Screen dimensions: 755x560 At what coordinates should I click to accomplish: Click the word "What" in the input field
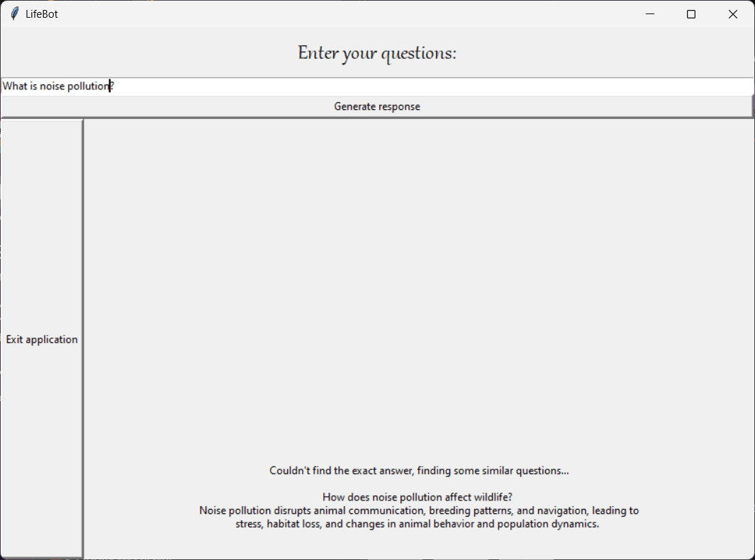(14, 86)
